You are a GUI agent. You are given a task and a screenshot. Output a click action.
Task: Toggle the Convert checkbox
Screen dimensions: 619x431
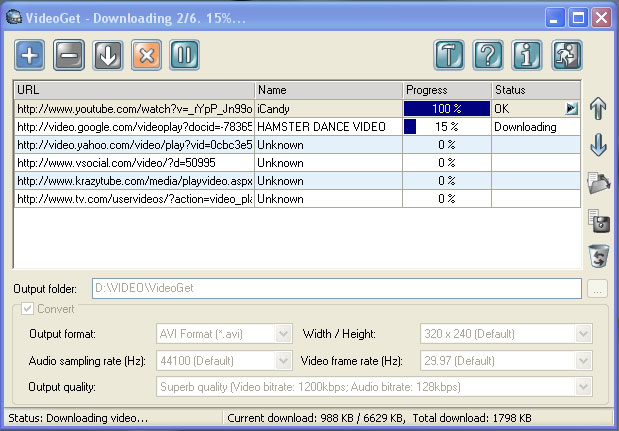(27, 308)
